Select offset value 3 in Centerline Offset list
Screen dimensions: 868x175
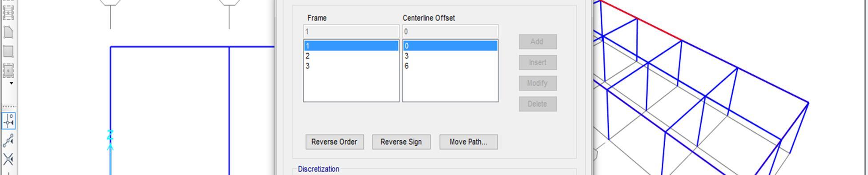point(450,56)
